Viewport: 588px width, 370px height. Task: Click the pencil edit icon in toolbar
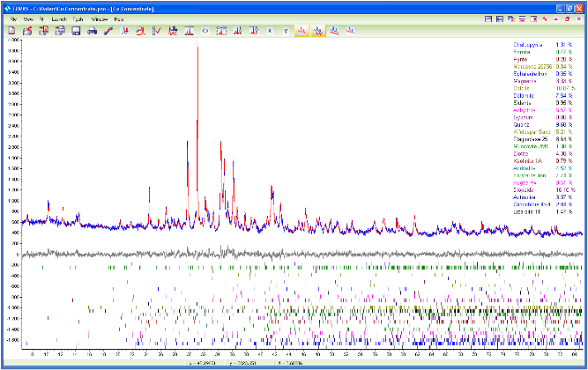tap(108, 31)
